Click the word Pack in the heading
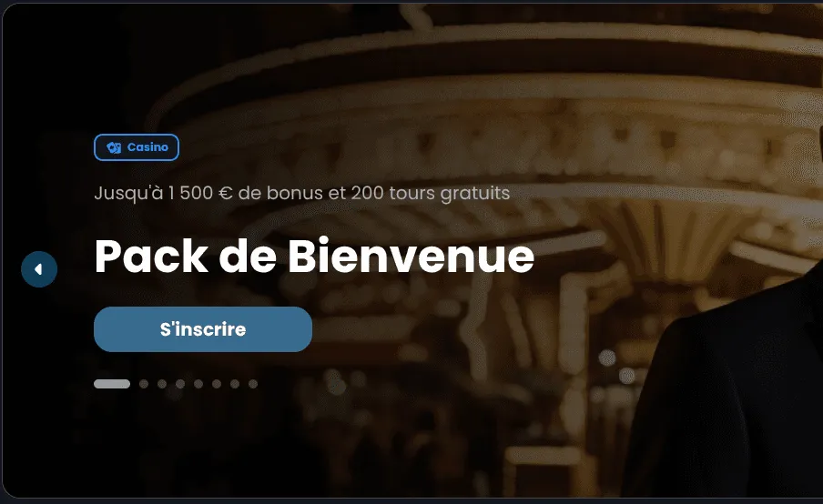The width and height of the screenshot is (823, 504). click(151, 256)
